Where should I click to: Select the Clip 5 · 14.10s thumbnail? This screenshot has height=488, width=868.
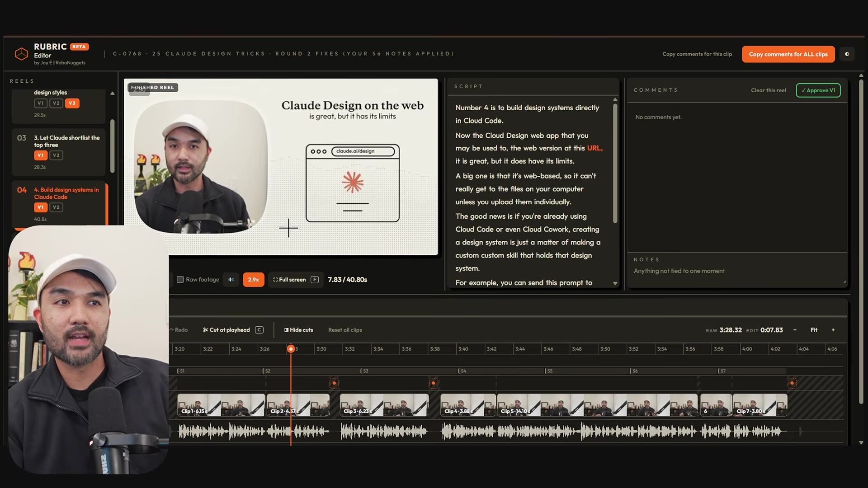click(597, 405)
